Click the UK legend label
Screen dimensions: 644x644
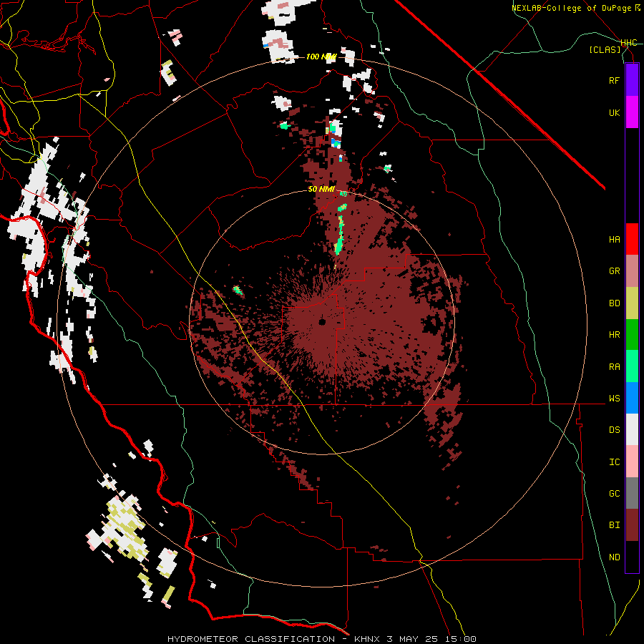614,112
